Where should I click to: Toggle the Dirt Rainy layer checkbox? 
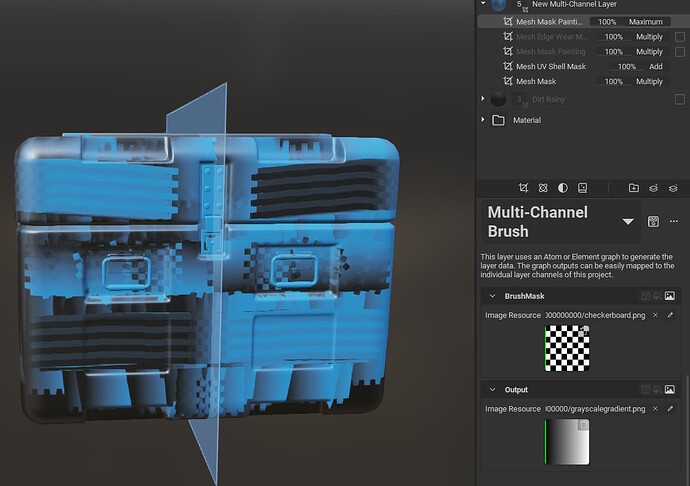[680, 99]
